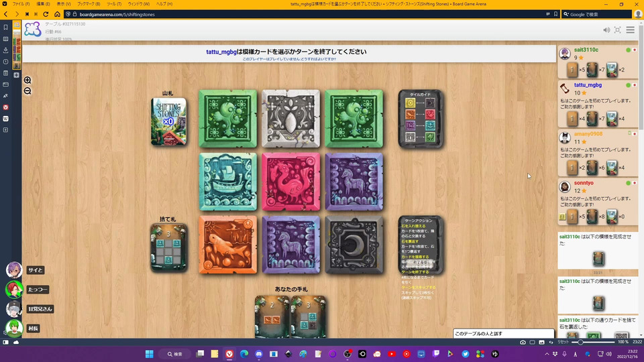Open Discord from the taskbar
Viewport: 644px width, 362px height.
pos(259,354)
